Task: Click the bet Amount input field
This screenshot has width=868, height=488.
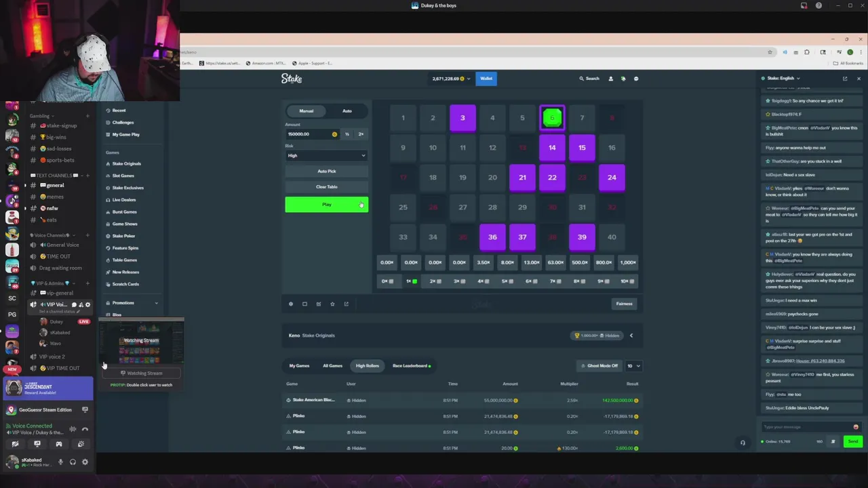Action: tap(312, 134)
